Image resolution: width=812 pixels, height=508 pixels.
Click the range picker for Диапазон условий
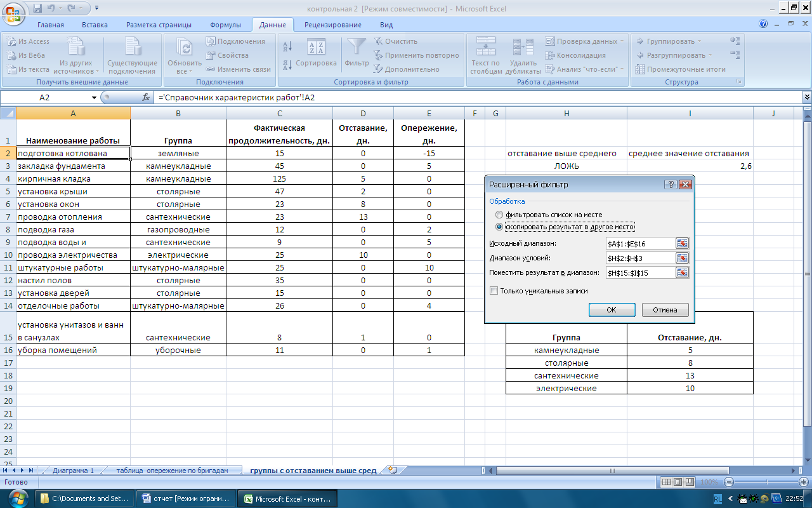pyautogui.click(x=682, y=258)
